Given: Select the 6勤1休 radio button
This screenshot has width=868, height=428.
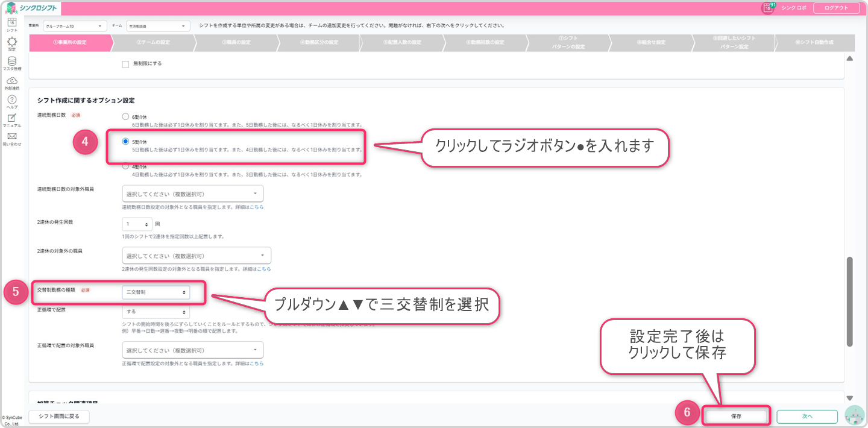Looking at the screenshot, I should click(125, 116).
